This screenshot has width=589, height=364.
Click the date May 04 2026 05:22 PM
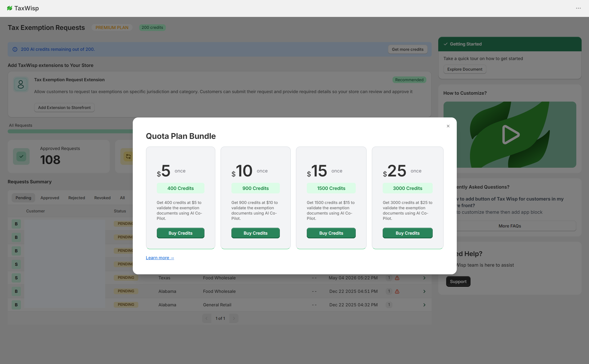coord(353,278)
